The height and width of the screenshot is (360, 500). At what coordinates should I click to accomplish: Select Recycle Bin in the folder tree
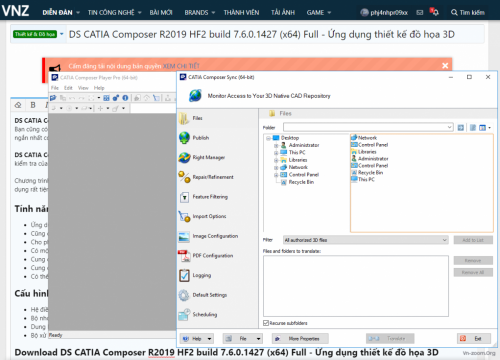pos(301,182)
